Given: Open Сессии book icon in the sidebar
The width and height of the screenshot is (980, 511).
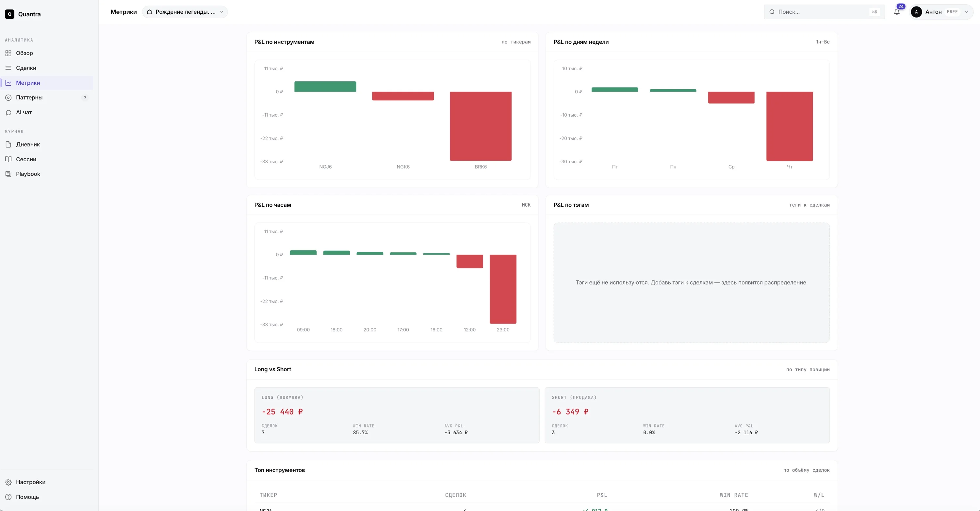Looking at the screenshot, I should click(8, 159).
